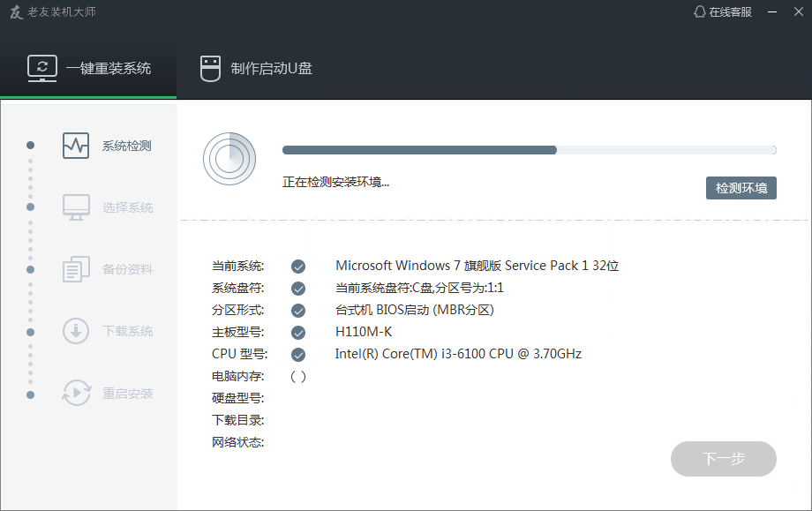The height and width of the screenshot is (511, 812).
Task: Click the Intel(R) Core(TM) i3-6100 CPU text
Action: point(458,354)
